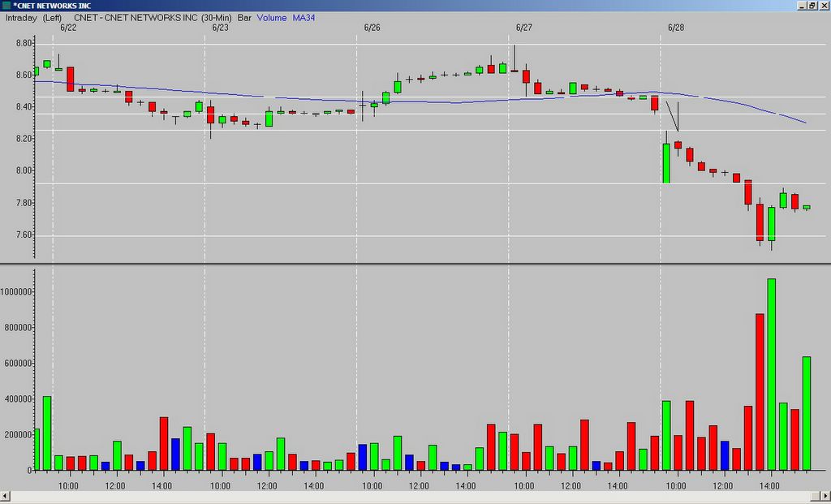The width and height of the screenshot is (831, 504).
Task: Click the horizontal scrollbar left arrow
Action: pos(4,497)
